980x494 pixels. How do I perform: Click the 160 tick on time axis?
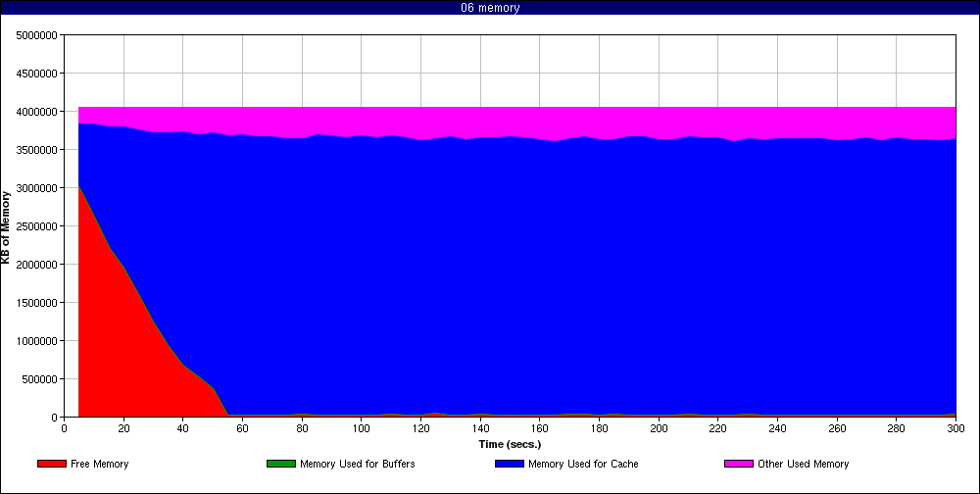tap(539, 428)
